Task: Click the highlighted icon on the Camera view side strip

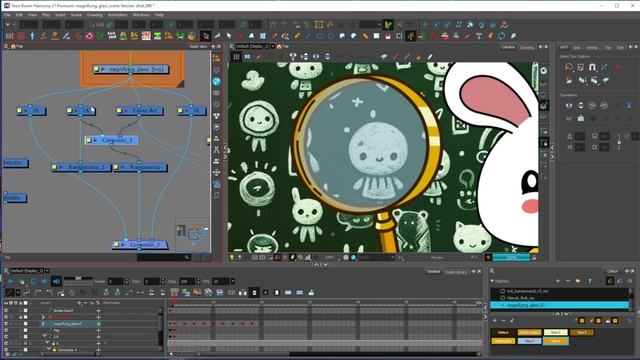Action: 544,106
